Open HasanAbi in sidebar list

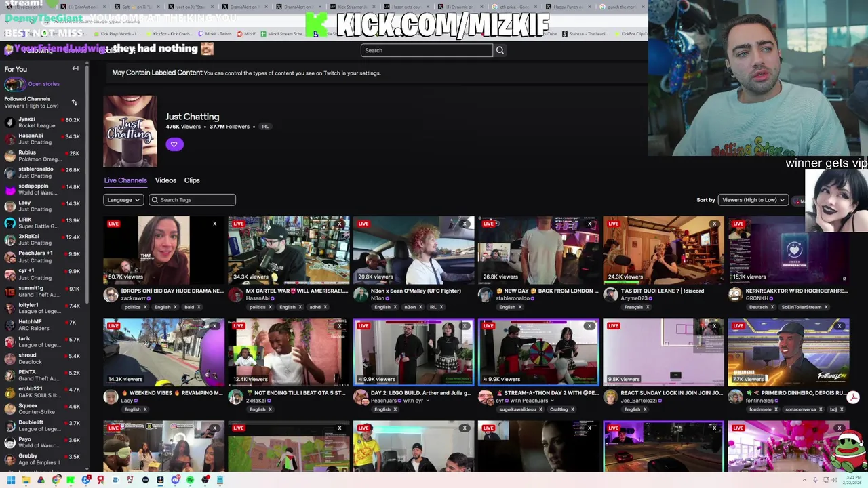click(x=42, y=139)
